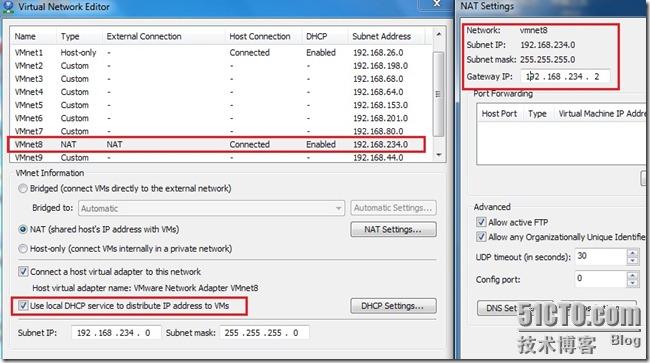Screen dimensions: 650x363
Task: Toggle Use local DHCP service checkbox
Action: (x=23, y=306)
